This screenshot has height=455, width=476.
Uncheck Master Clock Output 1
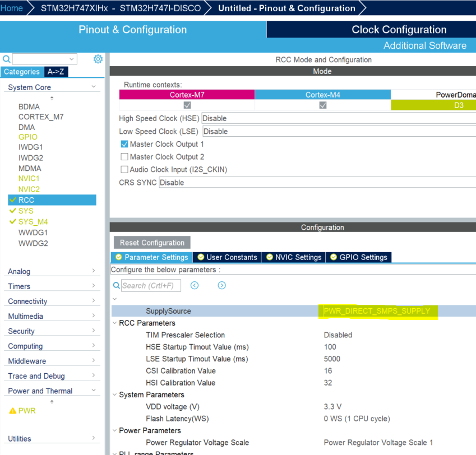pyautogui.click(x=124, y=144)
